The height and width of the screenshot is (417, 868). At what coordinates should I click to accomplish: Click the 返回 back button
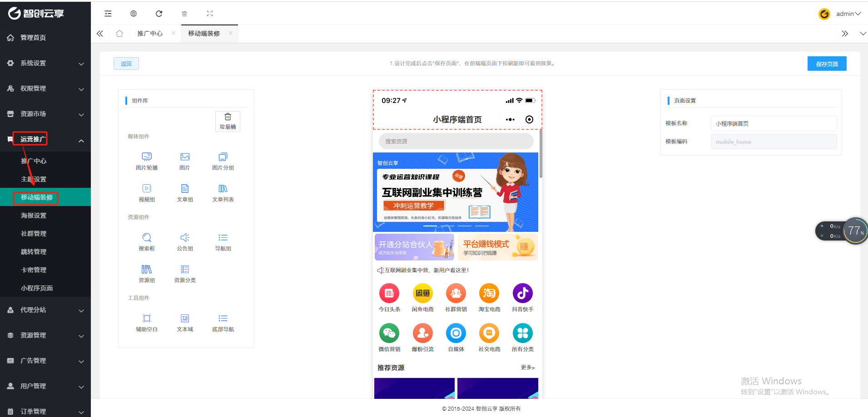pyautogui.click(x=126, y=64)
